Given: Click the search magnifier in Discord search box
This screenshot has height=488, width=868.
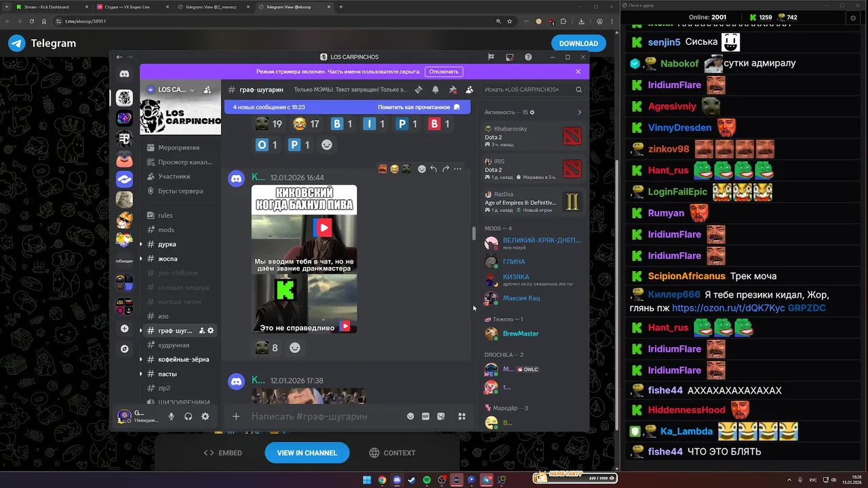Looking at the screenshot, I should (x=578, y=89).
